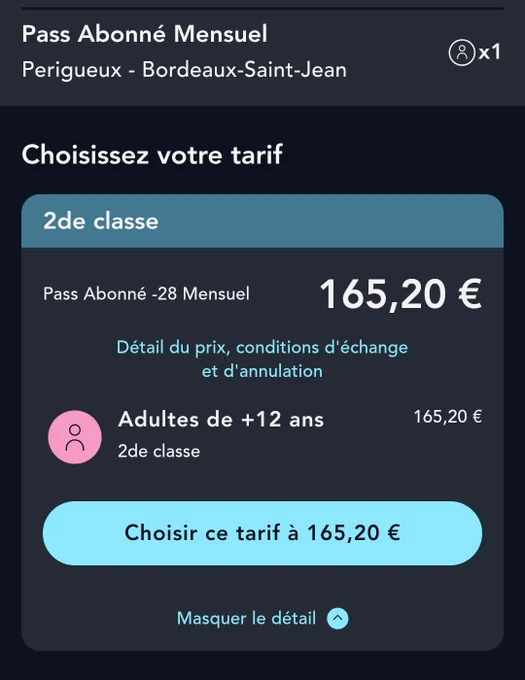Screen dimensions: 525x680
Task: Click the Pass Abonné -28 Mensuel label
Action: click(x=146, y=294)
